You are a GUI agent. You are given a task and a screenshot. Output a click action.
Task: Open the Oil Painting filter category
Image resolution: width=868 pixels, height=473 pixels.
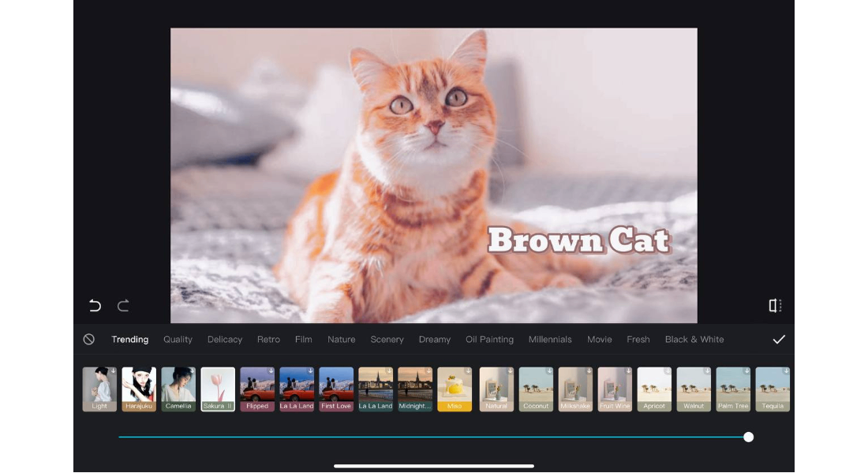(x=489, y=339)
